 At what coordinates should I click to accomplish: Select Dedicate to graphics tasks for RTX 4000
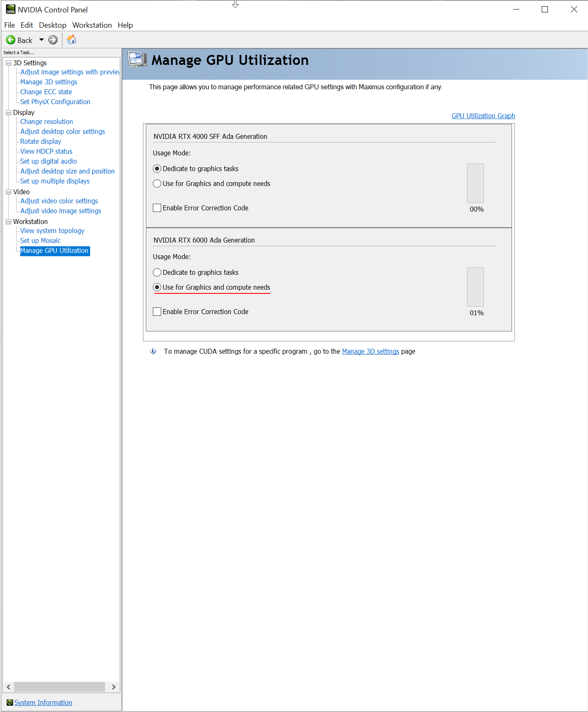(157, 169)
